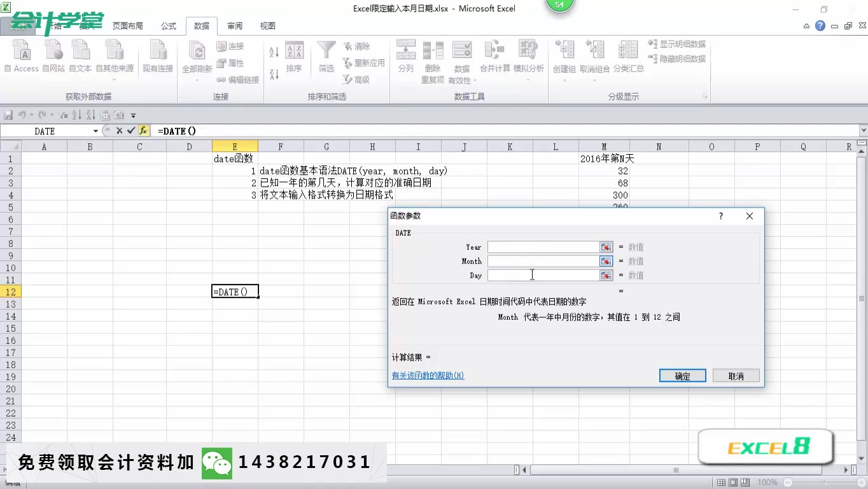
Task: Close the Function Arguments dialog
Action: (x=750, y=216)
